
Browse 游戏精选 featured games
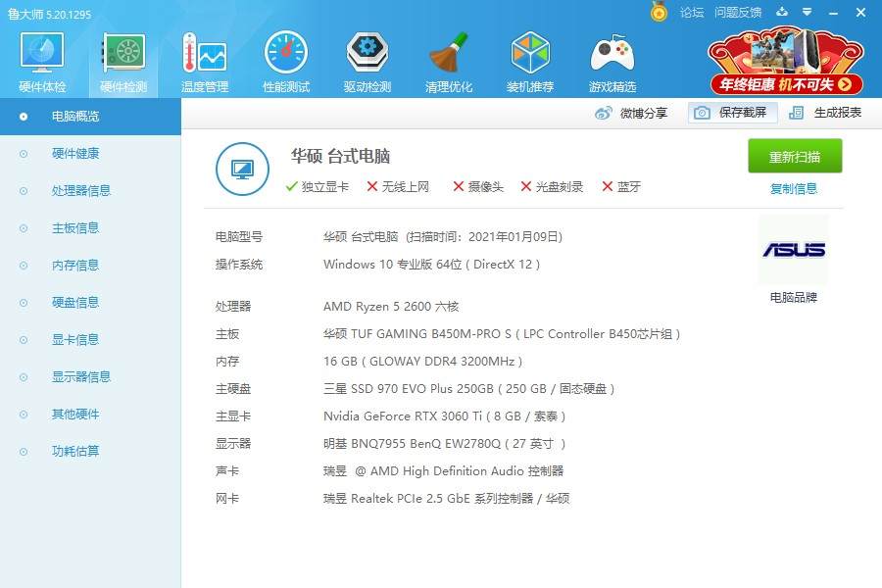[611, 61]
